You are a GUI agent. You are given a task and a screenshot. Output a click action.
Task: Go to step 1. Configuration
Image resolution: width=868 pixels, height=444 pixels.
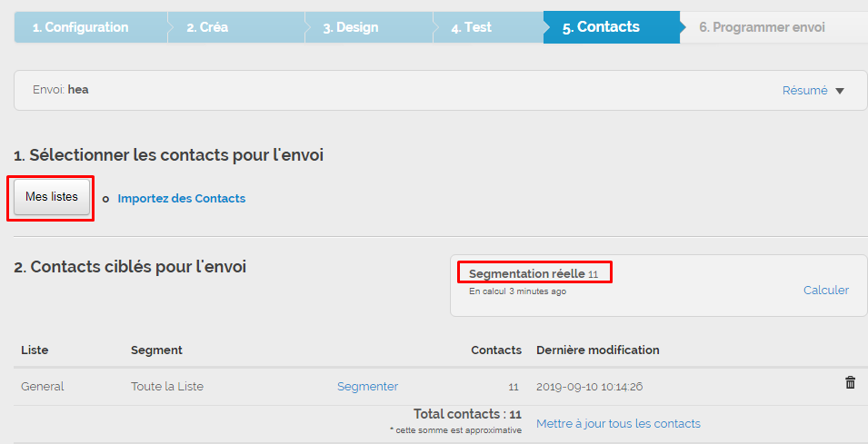tap(80, 27)
